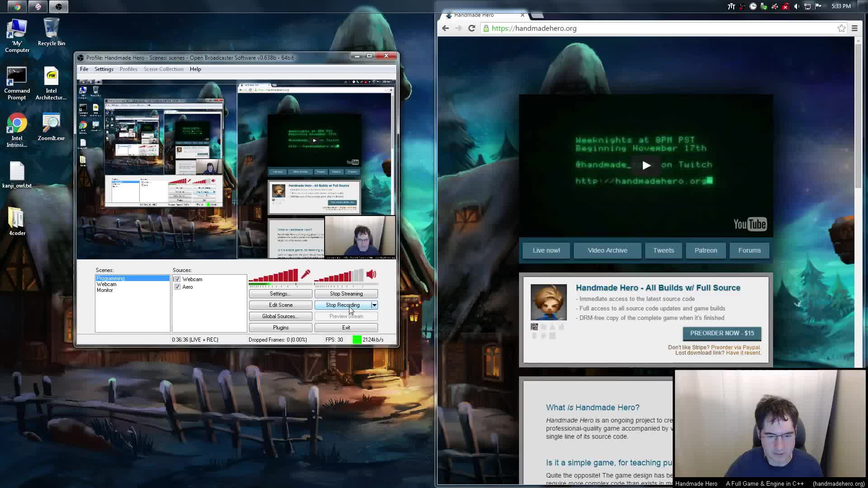868x488 pixels.
Task: Click the Stop Recording button
Action: (343, 305)
